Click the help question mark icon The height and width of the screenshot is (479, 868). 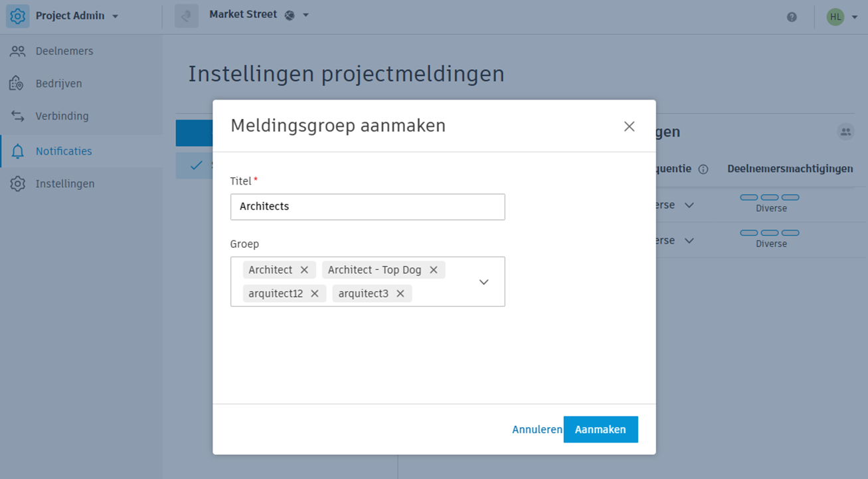click(792, 17)
